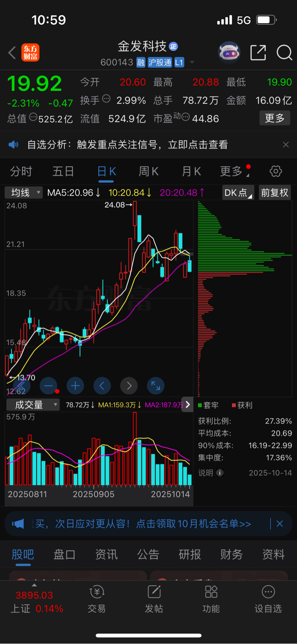Zoom out chart with minus button
297x644 pixels.
point(48,386)
